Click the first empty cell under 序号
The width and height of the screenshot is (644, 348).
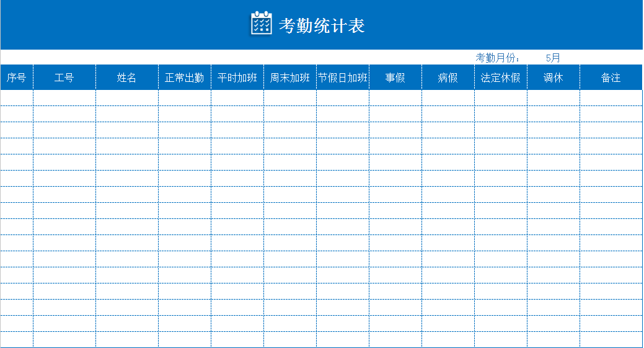click(x=17, y=98)
